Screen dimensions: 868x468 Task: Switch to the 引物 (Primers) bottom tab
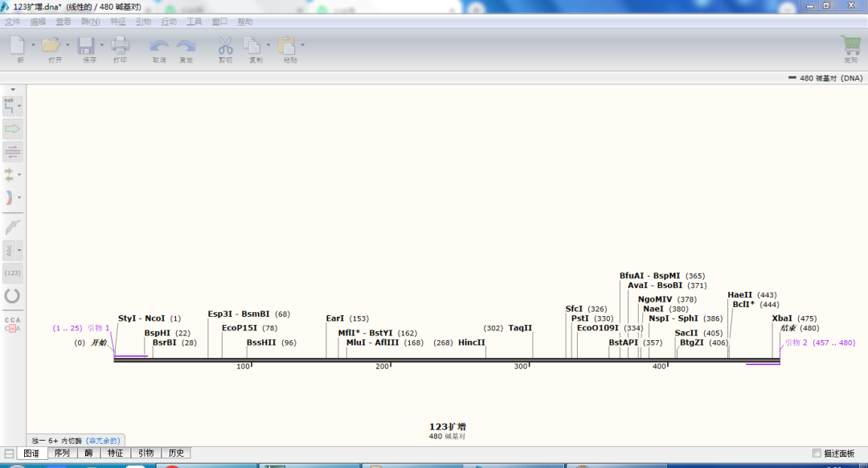click(145, 453)
